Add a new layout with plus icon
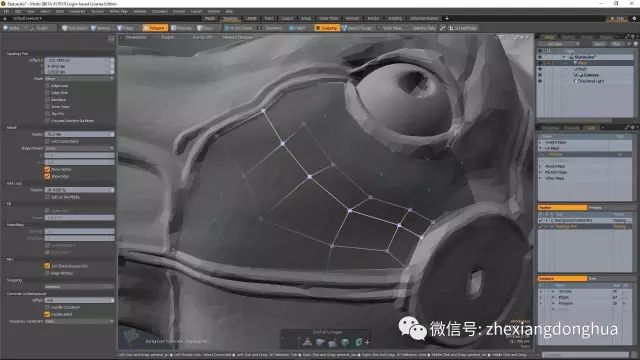The width and height of the screenshot is (640, 360). point(447,18)
